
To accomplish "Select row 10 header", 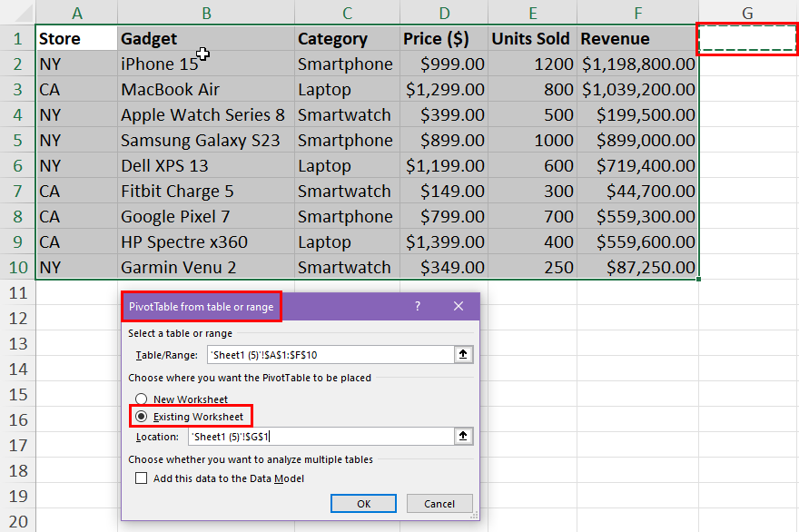I will (18, 267).
